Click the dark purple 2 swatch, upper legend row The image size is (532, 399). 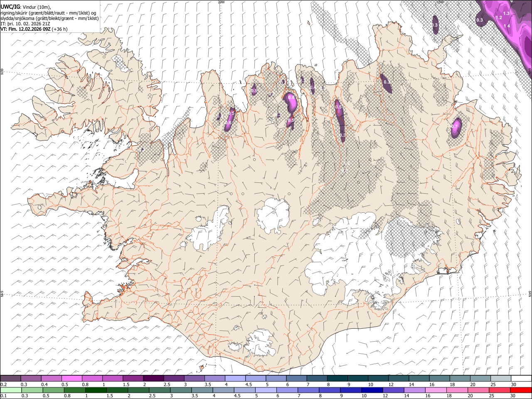point(153,379)
